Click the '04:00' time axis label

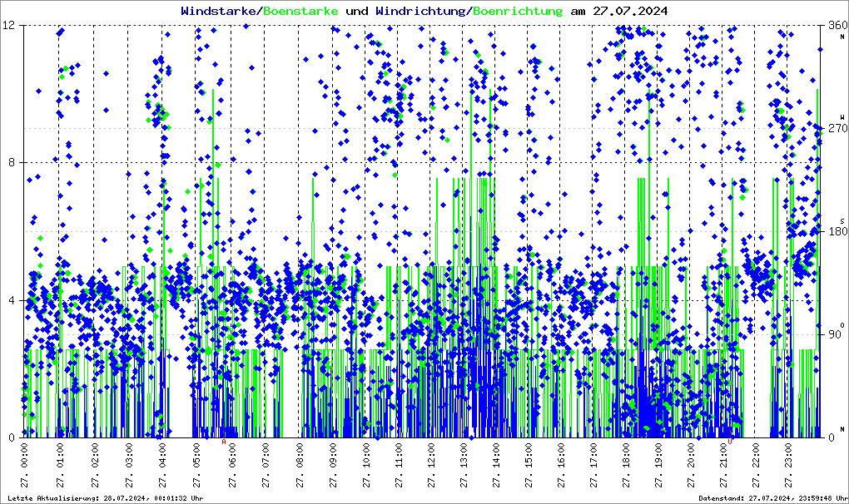[162, 457]
